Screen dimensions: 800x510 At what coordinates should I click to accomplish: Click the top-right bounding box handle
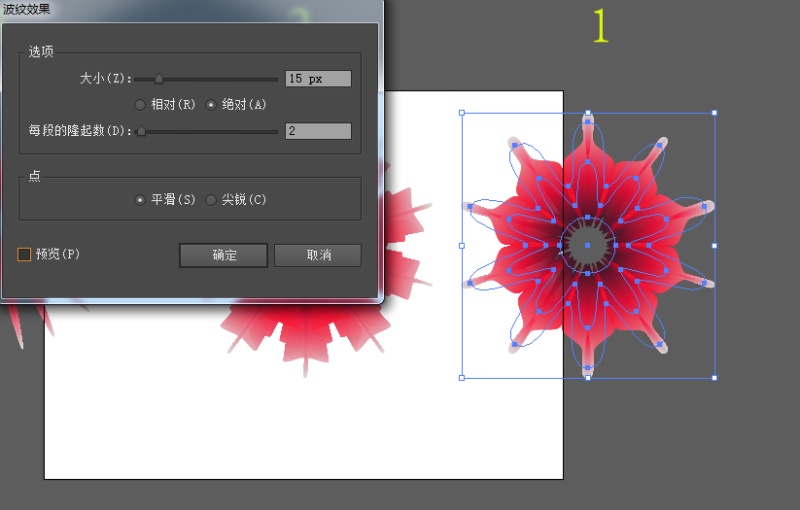click(714, 113)
